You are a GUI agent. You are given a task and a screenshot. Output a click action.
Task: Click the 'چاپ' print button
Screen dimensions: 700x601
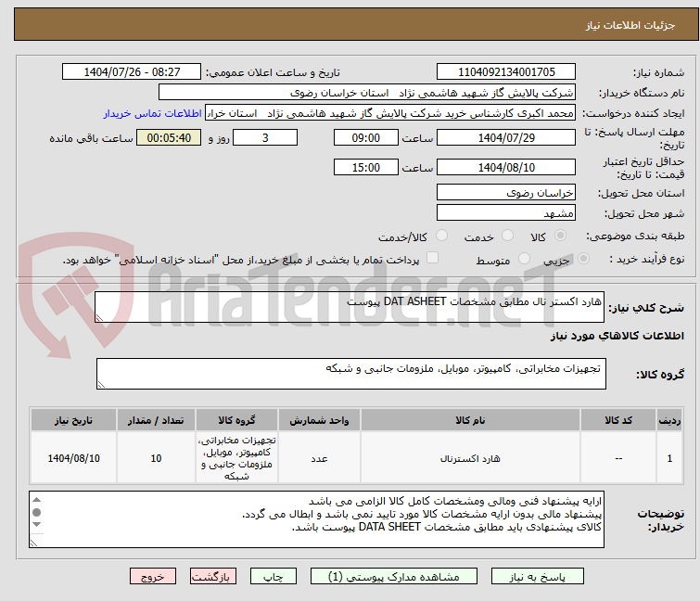[x=274, y=577]
